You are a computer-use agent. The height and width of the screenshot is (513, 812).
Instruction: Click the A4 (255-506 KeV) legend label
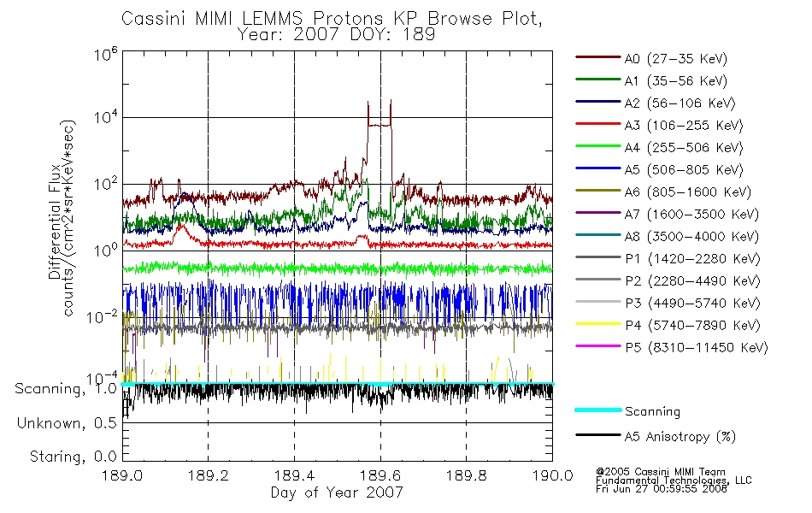pos(684,148)
